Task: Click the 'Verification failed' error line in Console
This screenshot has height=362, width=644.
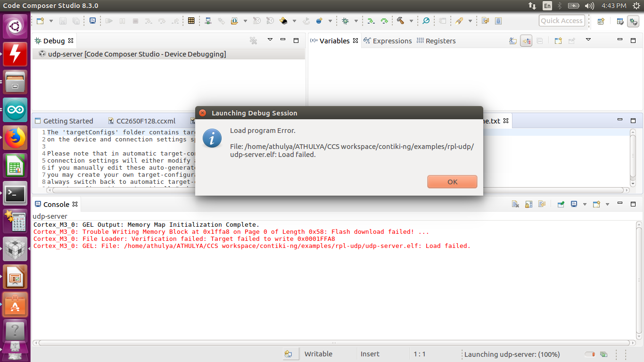Action: pos(184,239)
